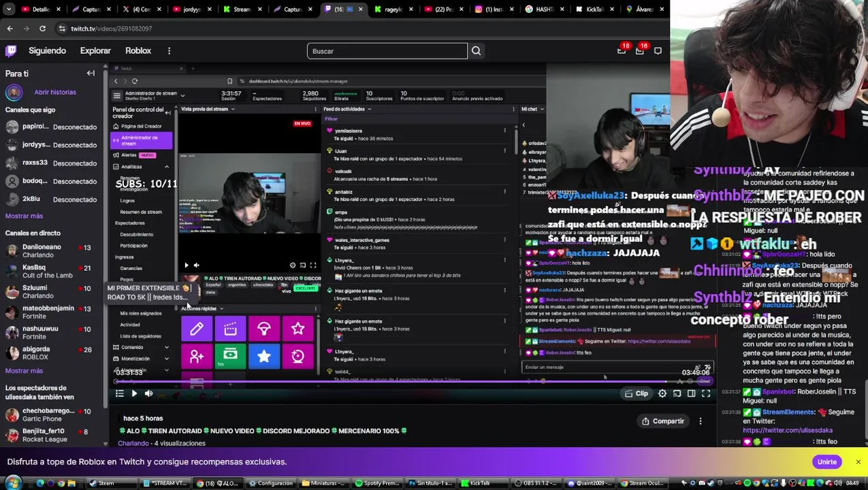Open papirol channel in followed list
This screenshot has height=490, width=868.
coord(51,127)
